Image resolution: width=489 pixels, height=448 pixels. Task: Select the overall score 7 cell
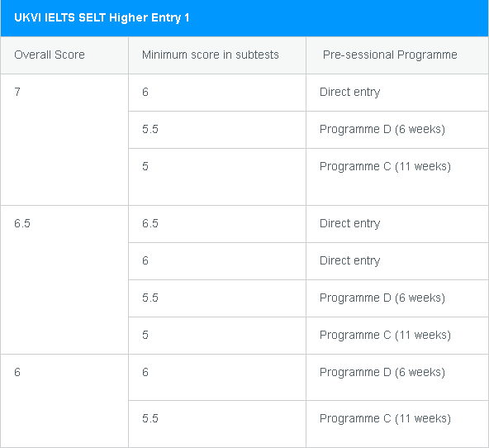tap(64, 140)
